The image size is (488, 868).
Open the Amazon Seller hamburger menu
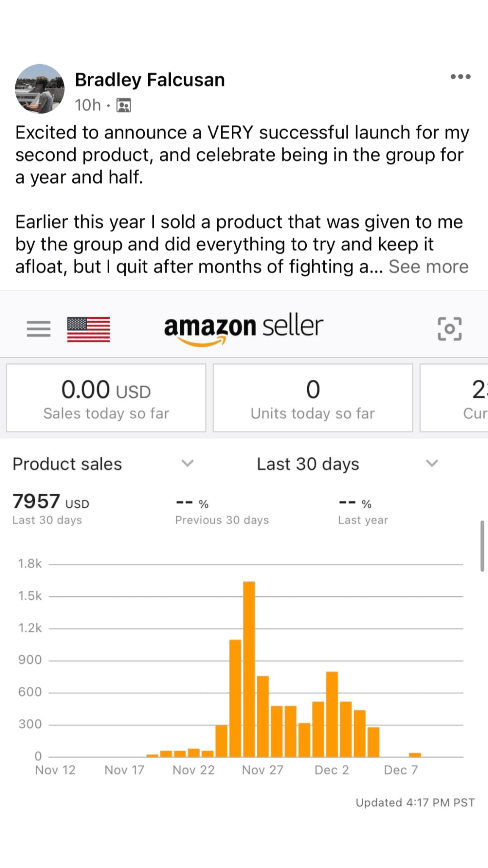point(39,329)
